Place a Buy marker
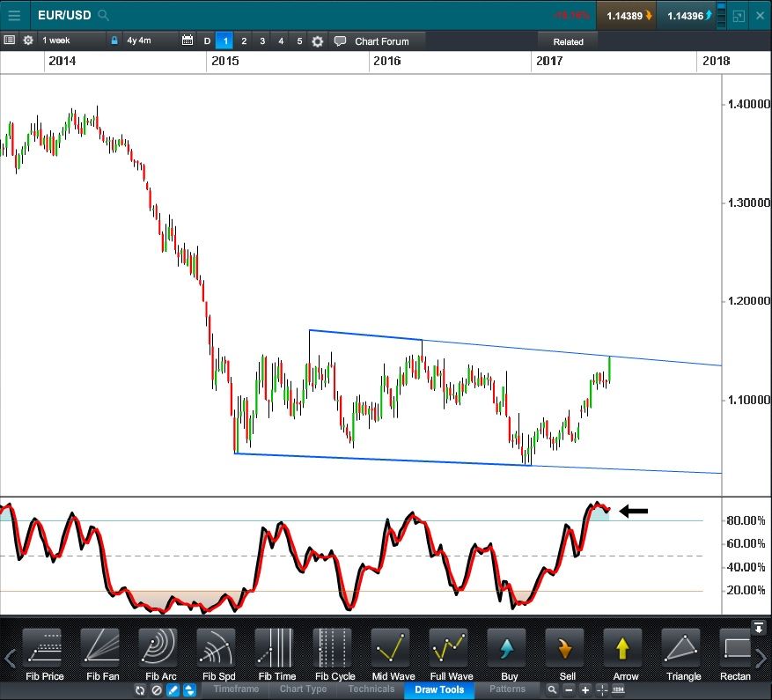Viewport: 772px width, 700px height. tap(509, 655)
